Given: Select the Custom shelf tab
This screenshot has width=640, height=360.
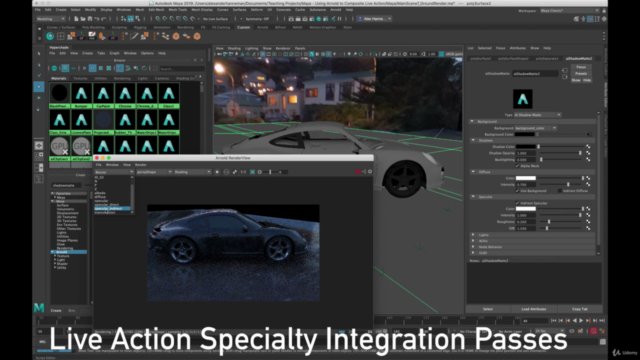Looking at the screenshot, I should [243, 27].
